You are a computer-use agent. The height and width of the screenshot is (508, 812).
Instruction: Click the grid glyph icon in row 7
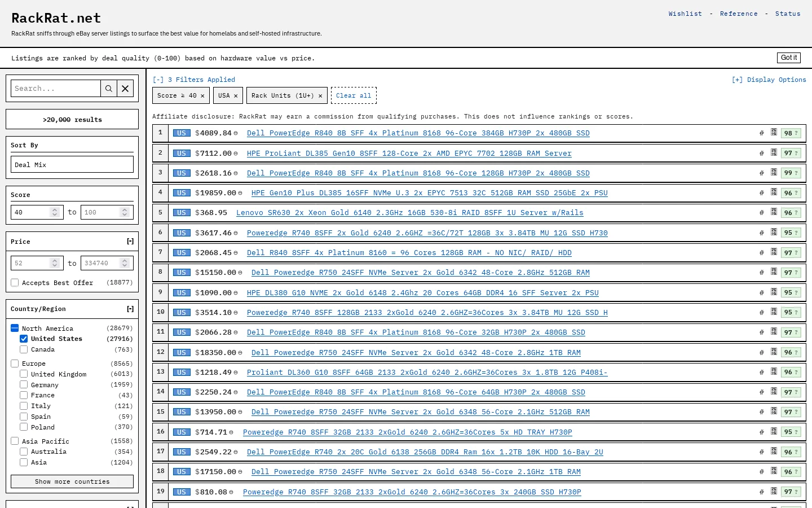(x=774, y=252)
